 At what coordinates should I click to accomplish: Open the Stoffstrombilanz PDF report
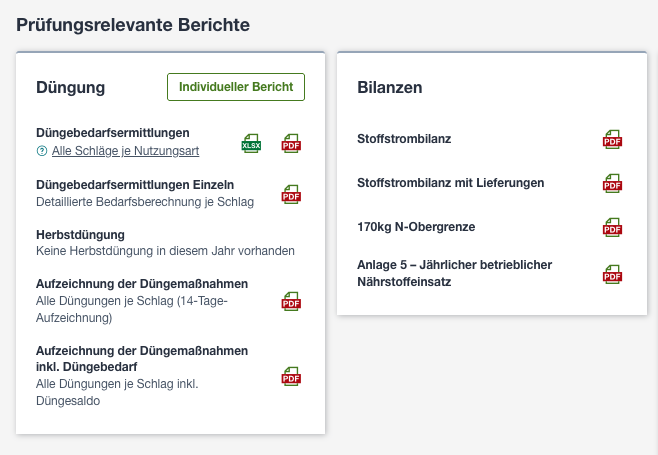612,139
